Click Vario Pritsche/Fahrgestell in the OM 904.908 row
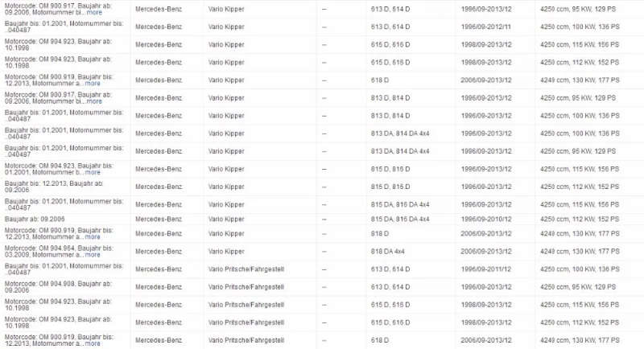The width and height of the screenshot is (644, 349). pos(246,287)
